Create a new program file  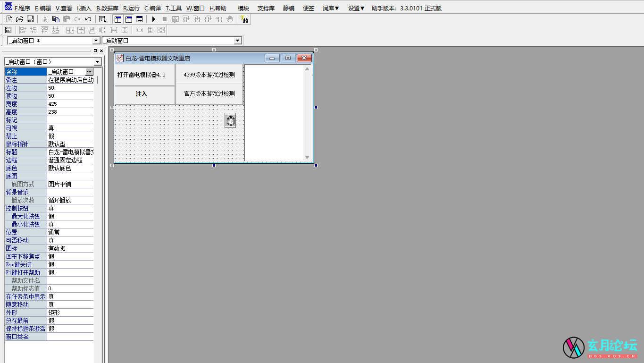coord(9,19)
